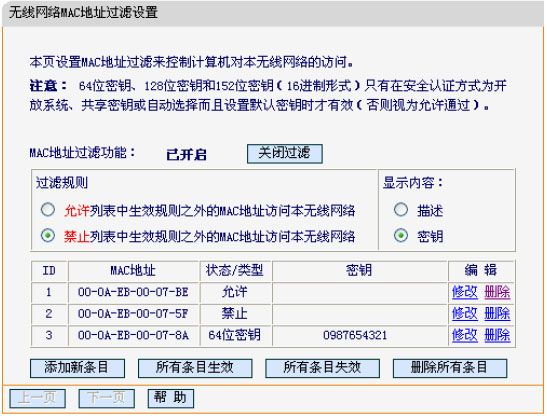547x416 pixels.
Task: Click the ID column header
Action: click(x=49, y=270)
